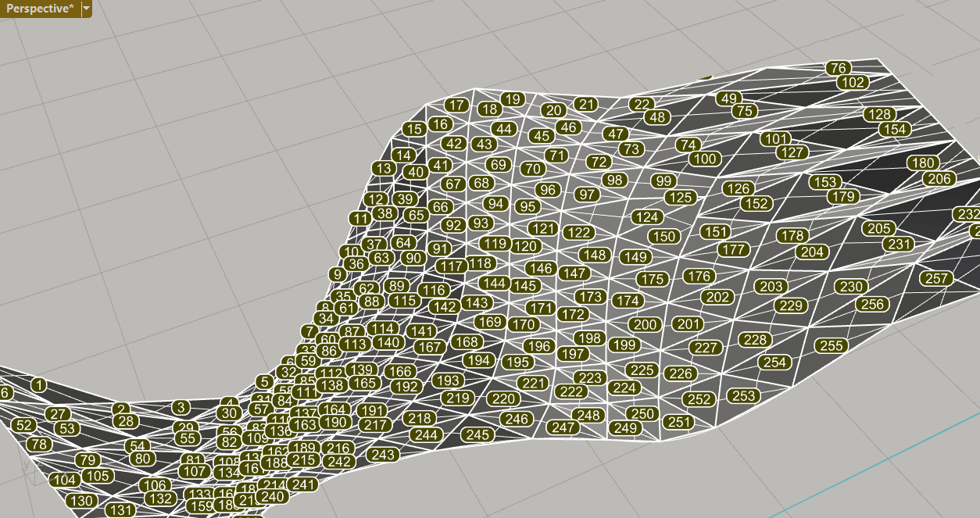
Task: Select face tag 227
Action: click(706, 347)
